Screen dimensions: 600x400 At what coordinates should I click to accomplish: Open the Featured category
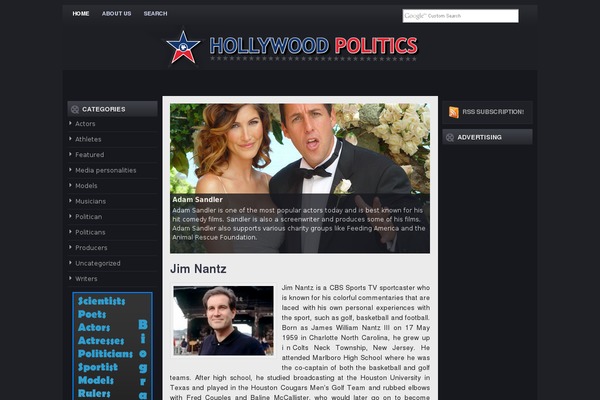tap(90, 155)
